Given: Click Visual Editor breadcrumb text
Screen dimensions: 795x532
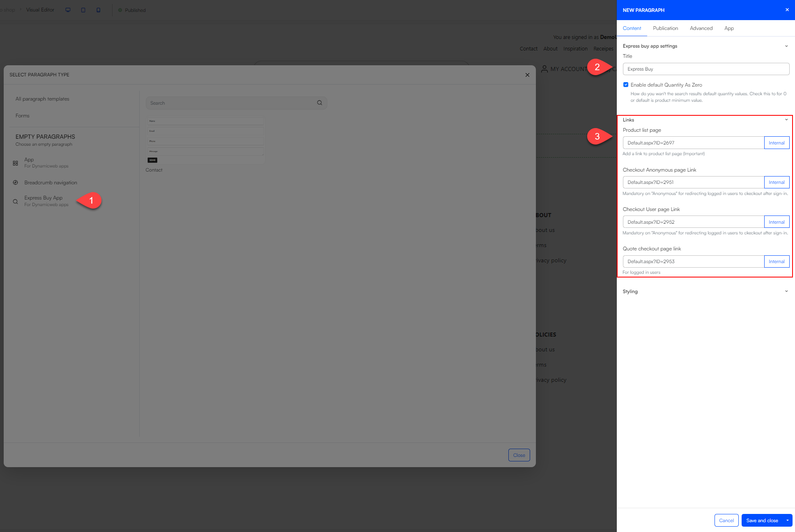Looking at the screenshot, I should tap(40, 10).
